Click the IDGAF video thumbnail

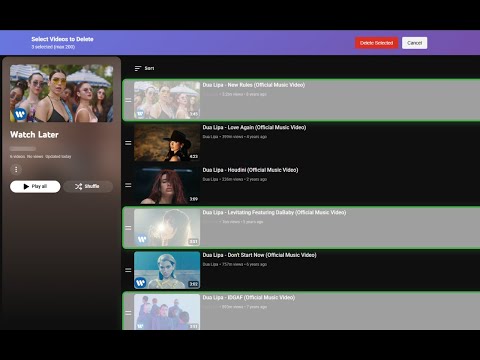[167, 312]
